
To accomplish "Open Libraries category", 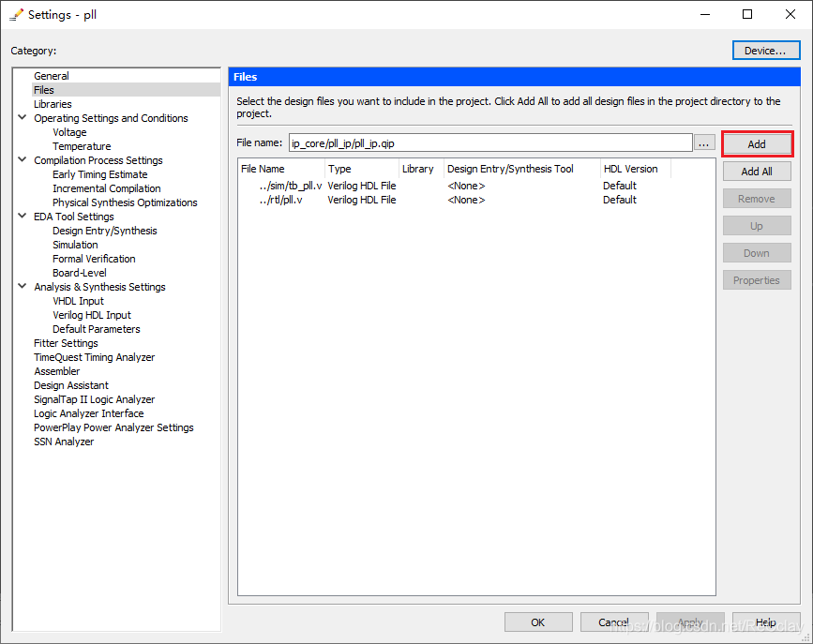I will (x=53, y=104).
